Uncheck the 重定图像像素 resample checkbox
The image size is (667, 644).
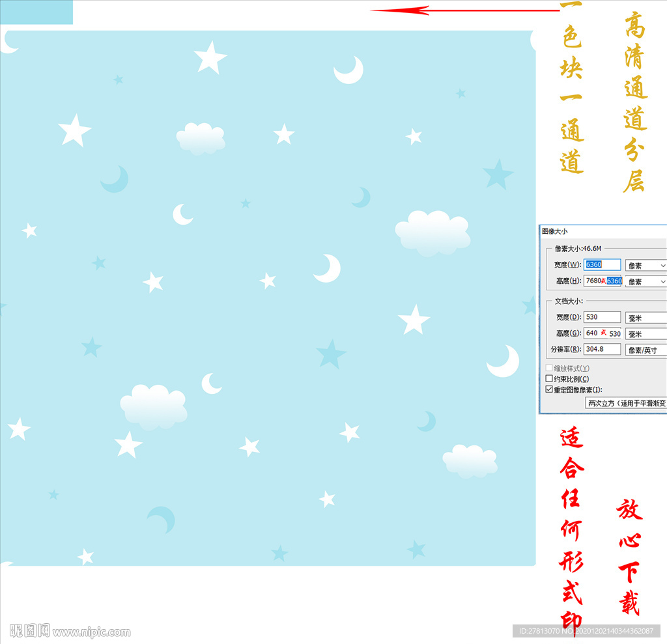click(549, 389)
